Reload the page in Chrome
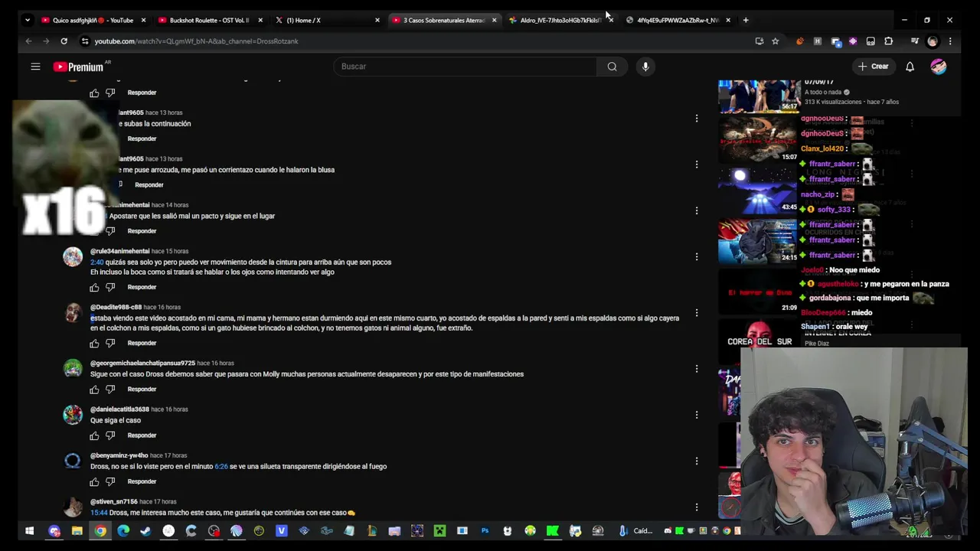The image size is (980, 551). 64,41
